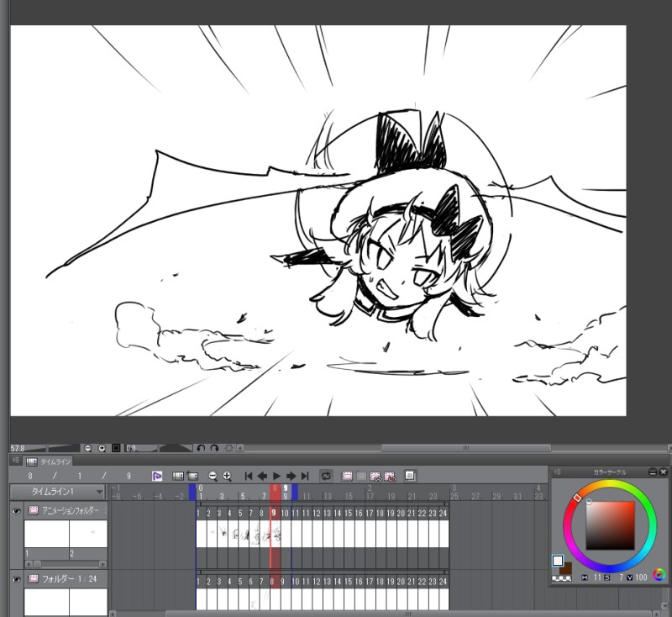This screenshot has width=672, height=617.
Task: Pick a shade in the color square
Action: pos(610,525)
